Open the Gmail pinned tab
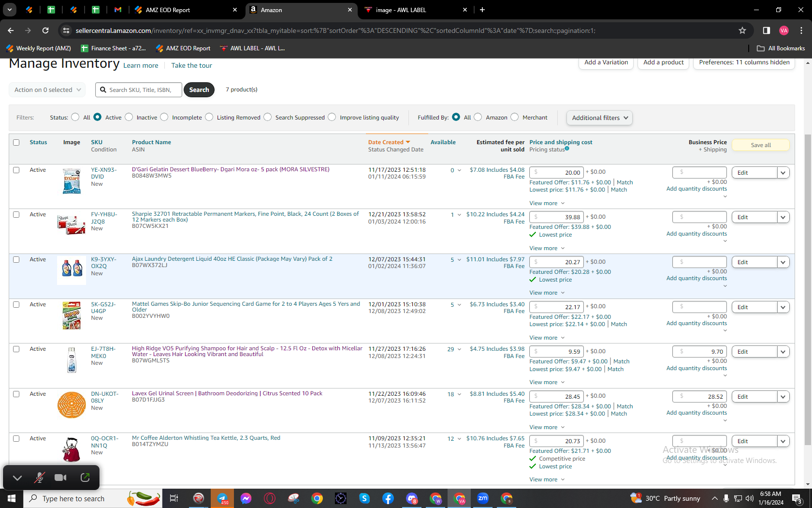Viewport: 812px width, 508px height. pyautogui.click(x=118, y=10)
